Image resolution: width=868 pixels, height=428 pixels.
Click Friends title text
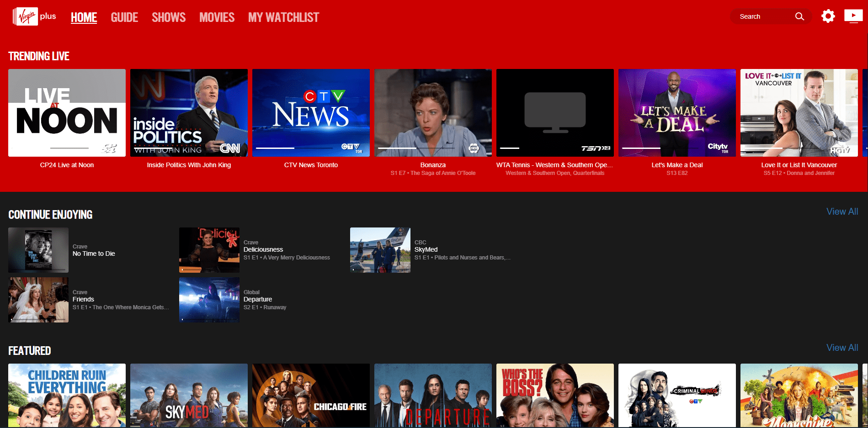tap(83, 299)
